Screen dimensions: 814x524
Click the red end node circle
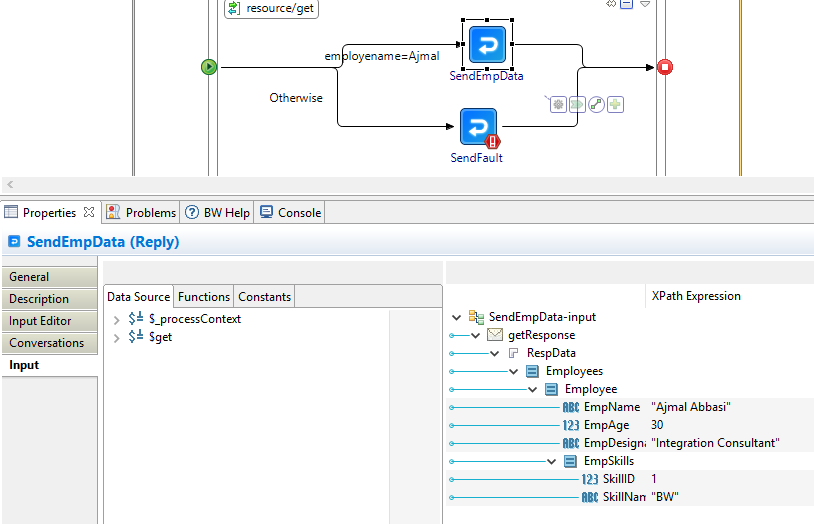coord(664,67)
